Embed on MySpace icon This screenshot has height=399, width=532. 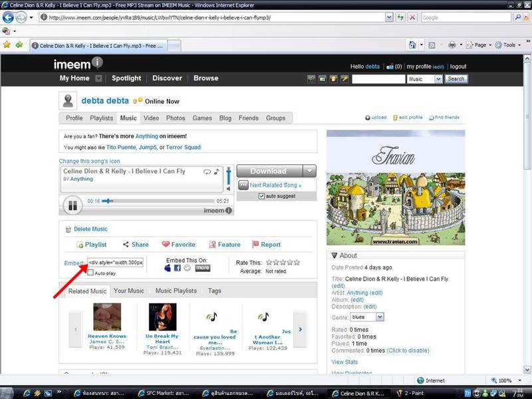click(x=168, y=268)
